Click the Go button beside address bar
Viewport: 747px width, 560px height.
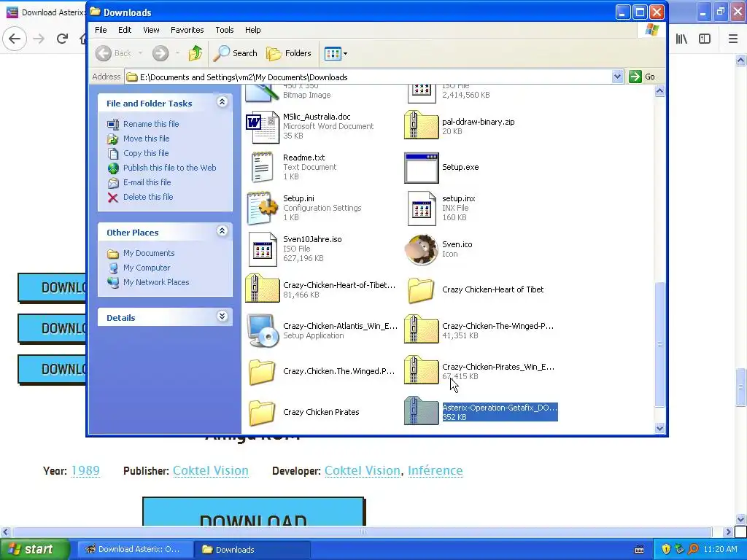(642, 77)
